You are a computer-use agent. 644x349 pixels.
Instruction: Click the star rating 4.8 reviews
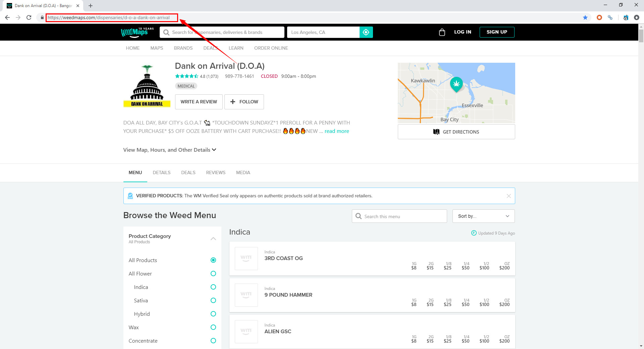click(x=197, y=76)
